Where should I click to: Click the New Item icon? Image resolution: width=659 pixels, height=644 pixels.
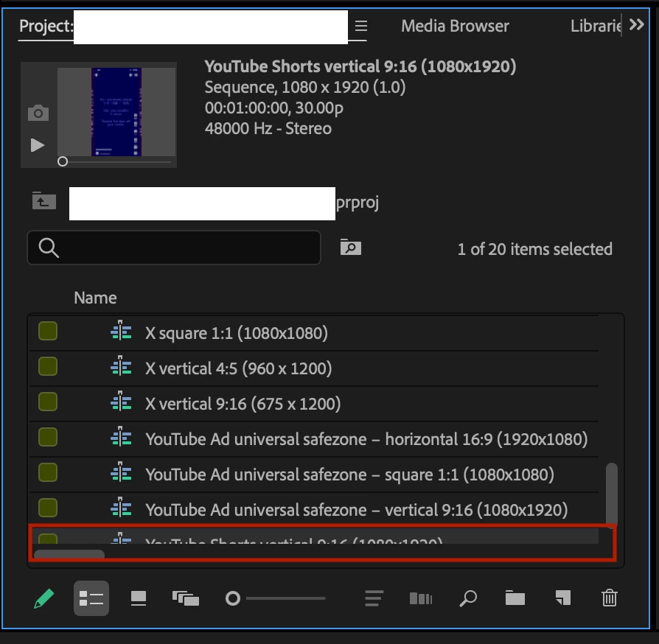point(562,598)
